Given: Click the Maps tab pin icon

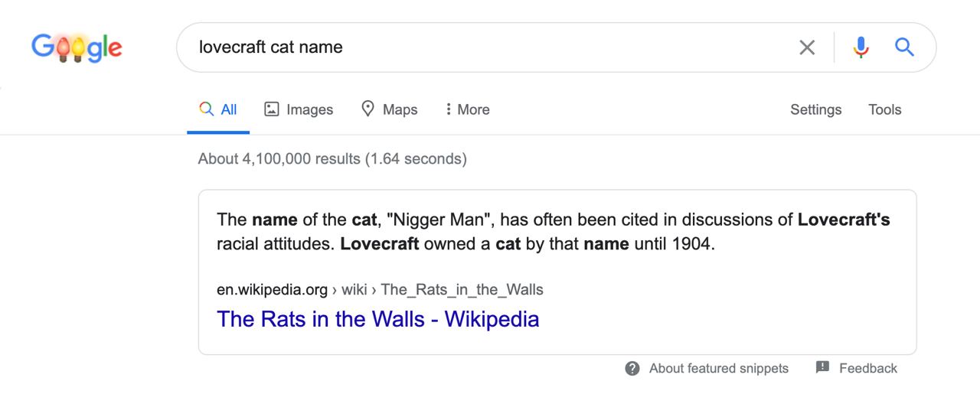Looking at the screenshot, I should (x=367, y=109).
